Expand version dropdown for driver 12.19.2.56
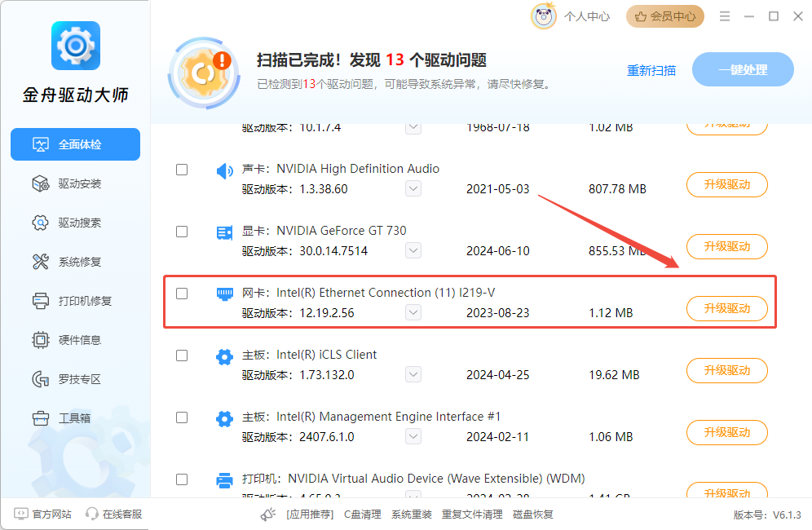Screen dimensions: 812x530 pos(413,313)
